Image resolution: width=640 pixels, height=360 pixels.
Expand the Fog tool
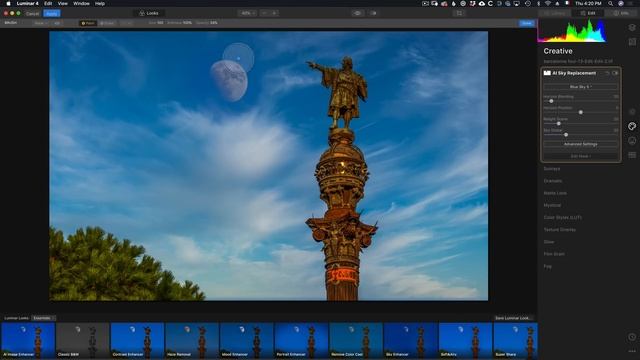[547, 266]
